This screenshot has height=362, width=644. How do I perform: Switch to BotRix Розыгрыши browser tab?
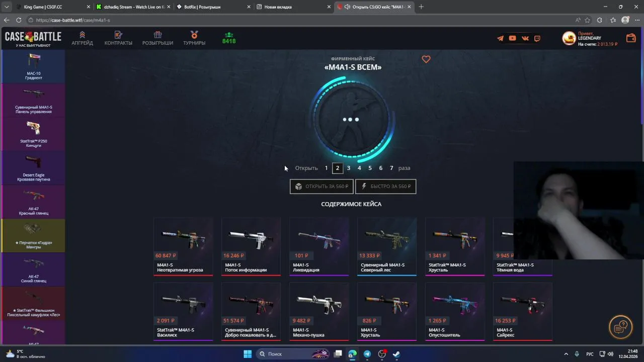213,7
